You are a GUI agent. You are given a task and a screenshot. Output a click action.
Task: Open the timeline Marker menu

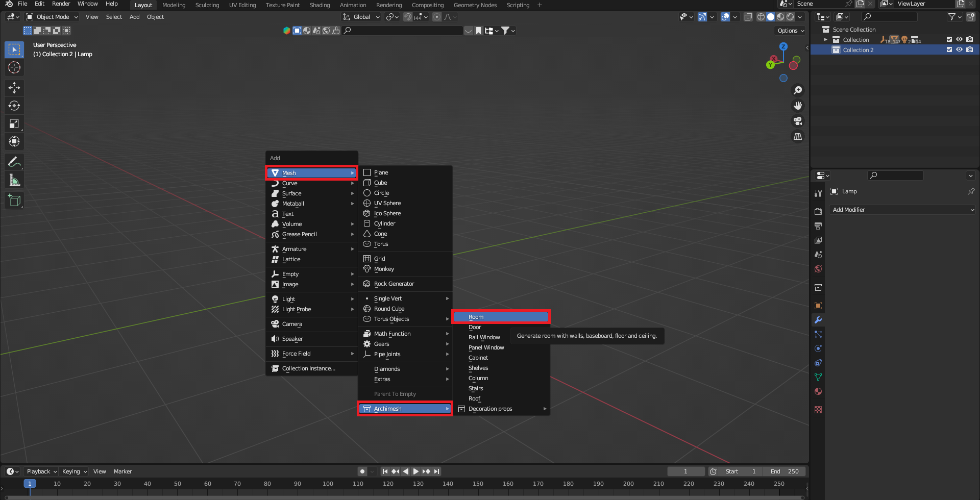coord(122,471)
